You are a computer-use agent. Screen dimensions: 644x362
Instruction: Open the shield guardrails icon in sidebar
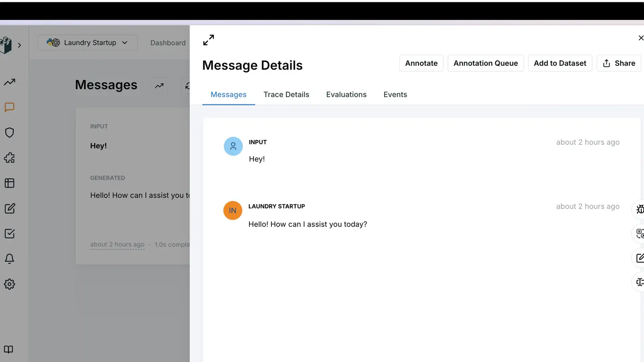click(10, 132)
